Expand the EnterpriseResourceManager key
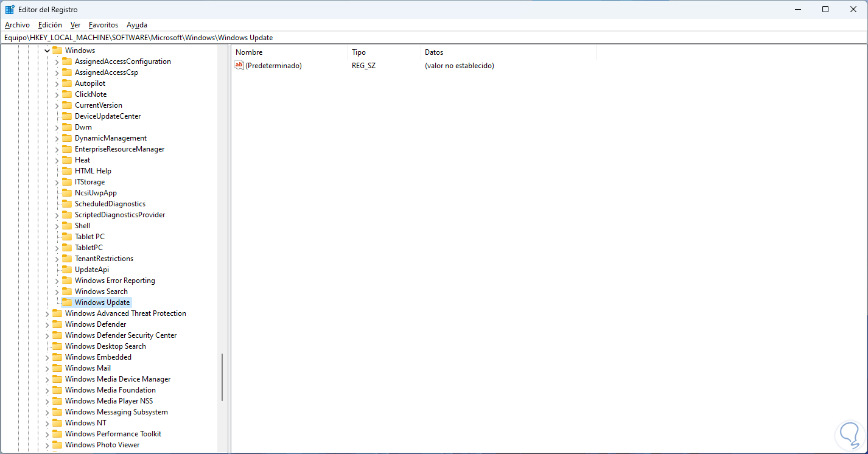Screen dimensions: 868x454 tap(57, 149)
